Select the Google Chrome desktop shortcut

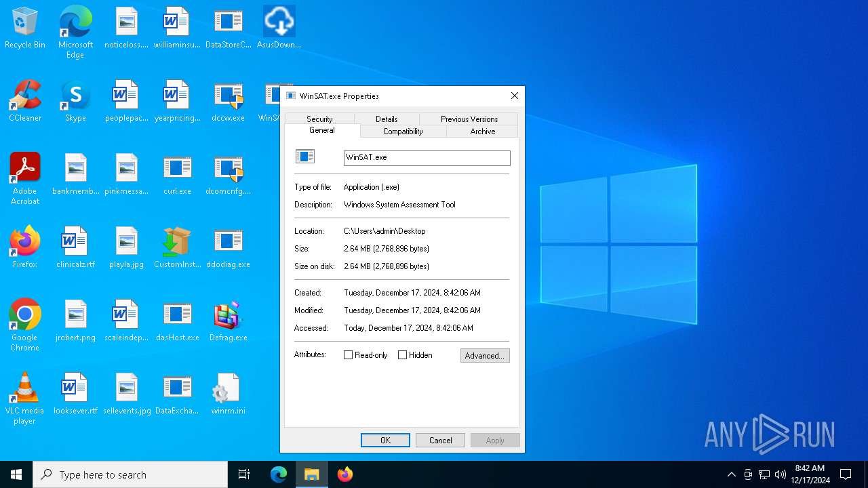click(x=25, y=325)
